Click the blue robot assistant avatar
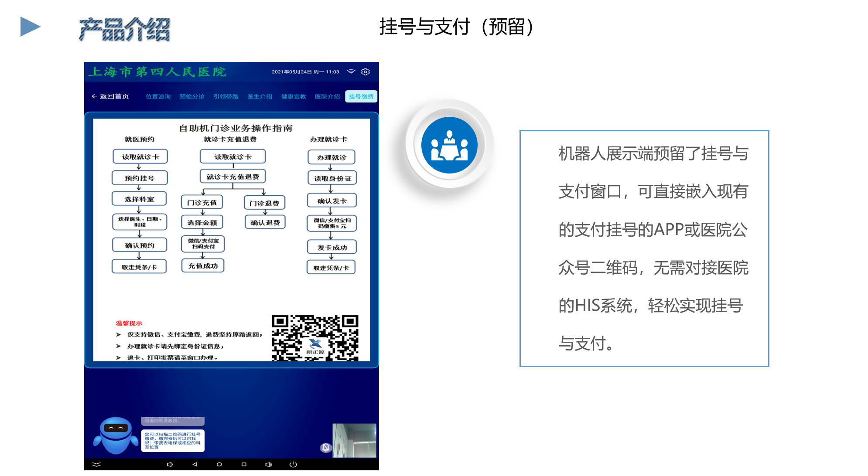 coord(116,435)
